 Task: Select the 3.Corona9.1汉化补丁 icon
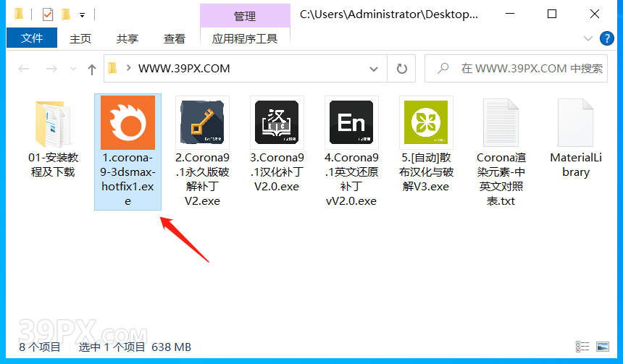coord(277,122)
